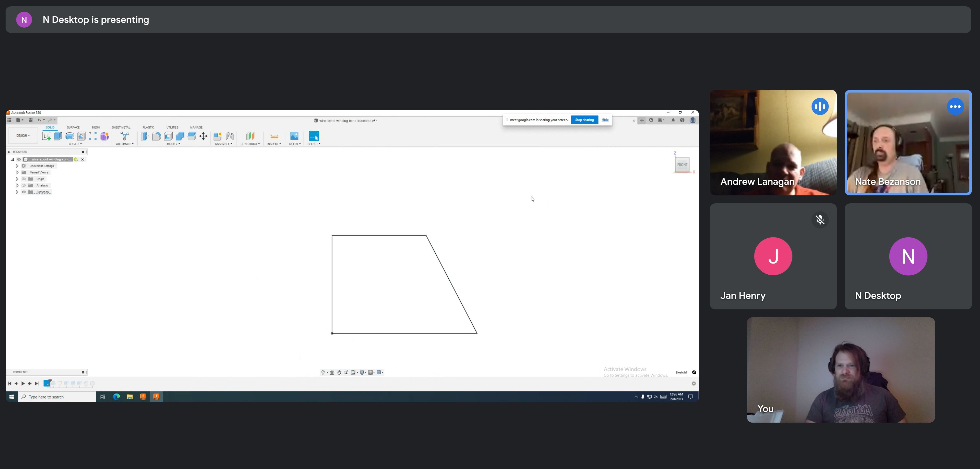Viewport: 980px width, 469px height.
Task: Click the timeline play button
Action: [x=23, y=383]
